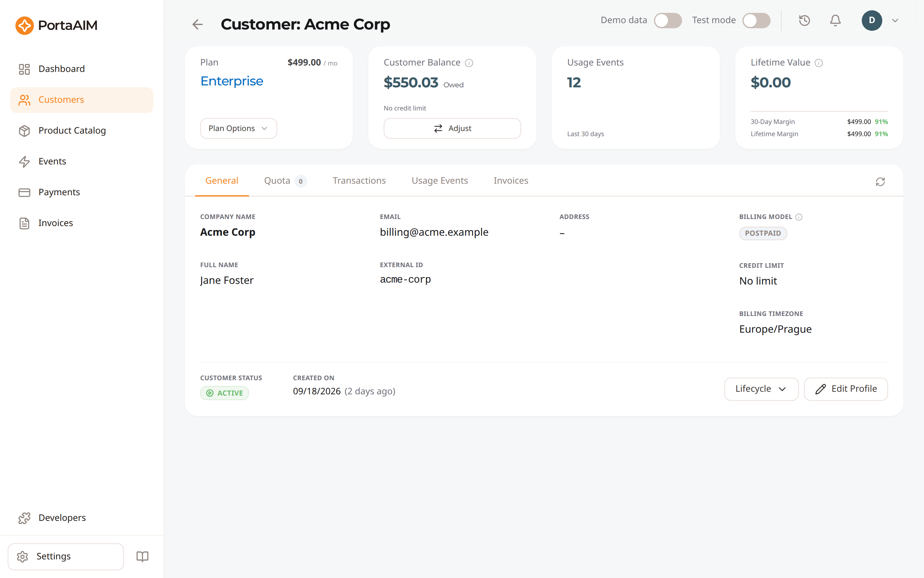The height and width of the screenshot is (578, 924).
Task: Click the billing@acme.example email
Action: [x=434, y=232]
